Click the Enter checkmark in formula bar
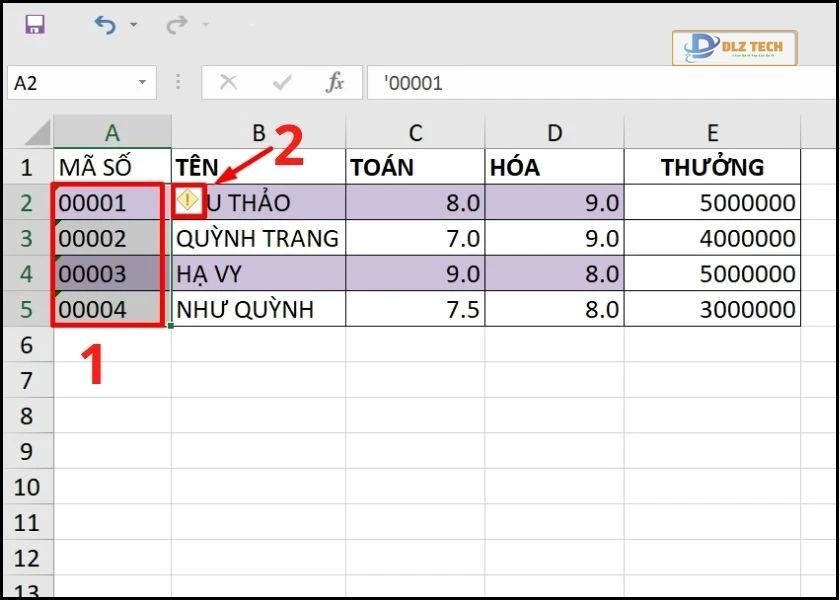 coord(282,83)
